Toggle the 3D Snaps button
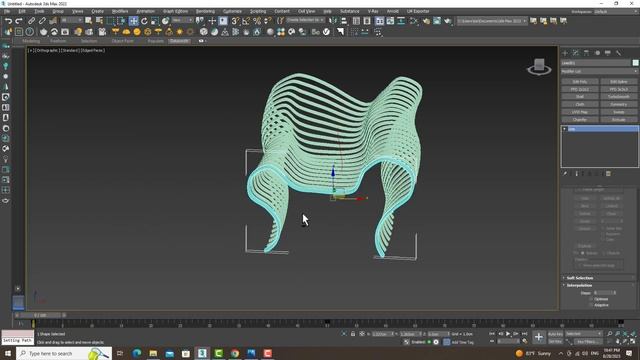Viewport: 640px width, 360px height. (236, 21)
